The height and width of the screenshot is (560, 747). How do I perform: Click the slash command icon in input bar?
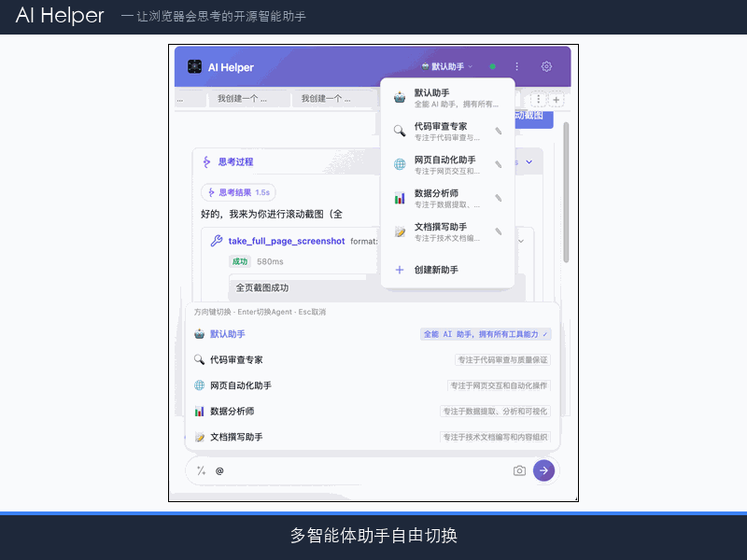(202, 470)
